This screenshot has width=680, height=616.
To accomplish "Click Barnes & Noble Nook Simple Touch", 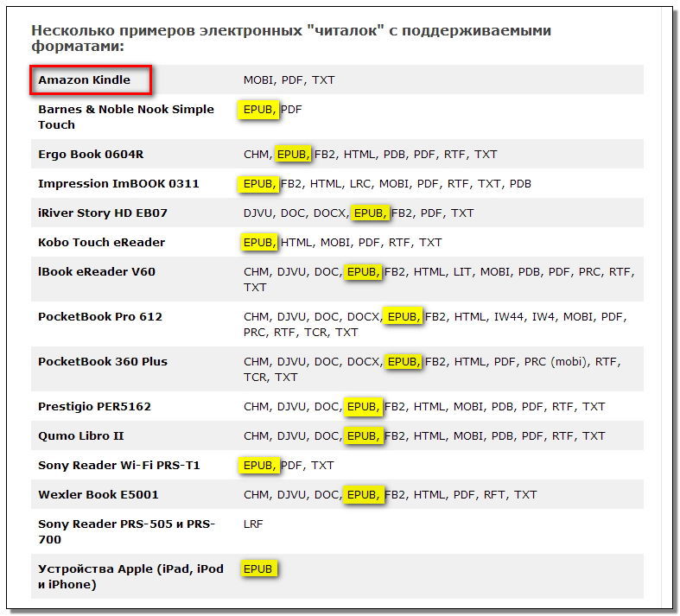I will pos(126,117).
